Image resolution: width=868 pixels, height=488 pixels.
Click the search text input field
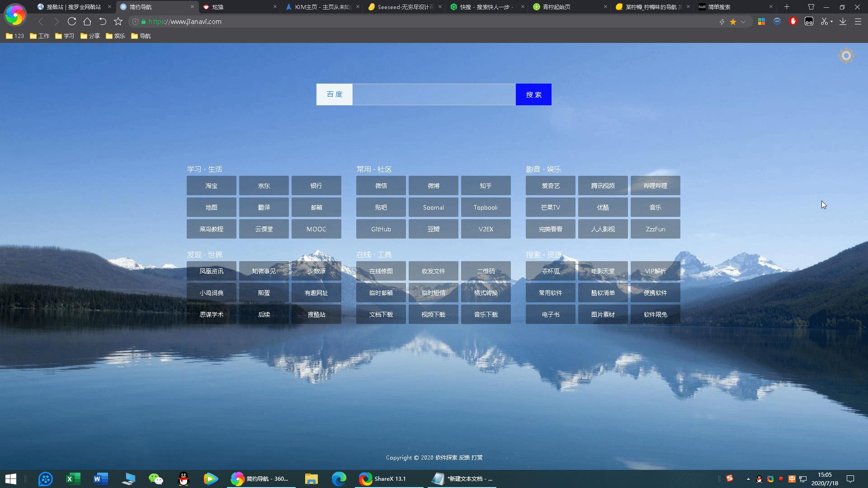click(x=434, y=94)
